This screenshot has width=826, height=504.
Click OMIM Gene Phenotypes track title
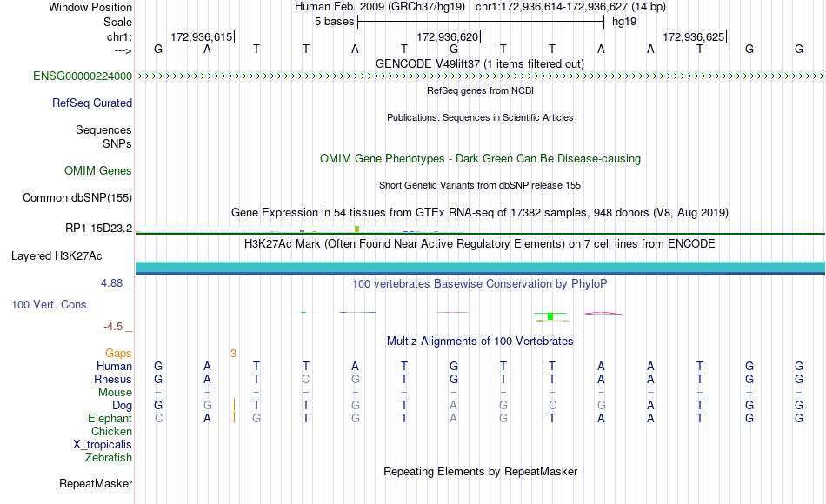click(480, 158)
